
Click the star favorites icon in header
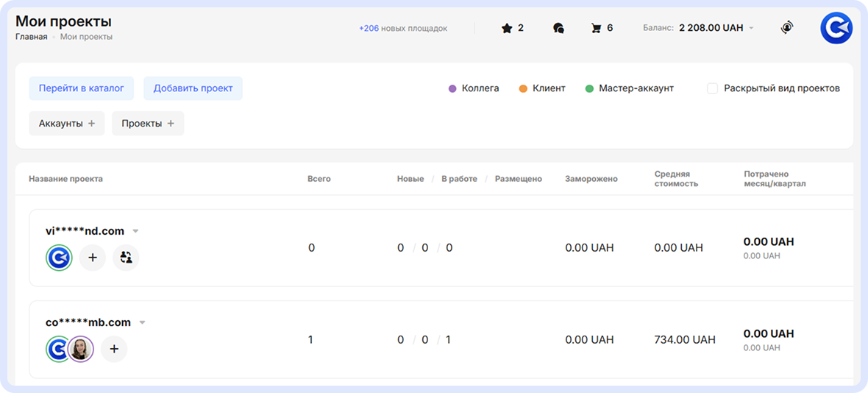(x=506, y=28)
